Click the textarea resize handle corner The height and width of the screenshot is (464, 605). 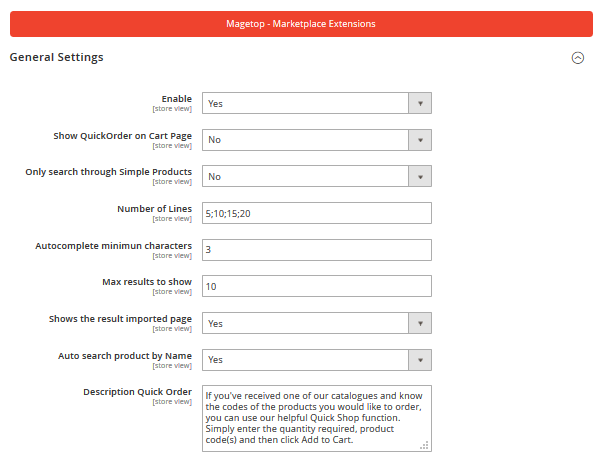[x=425, y=445]
